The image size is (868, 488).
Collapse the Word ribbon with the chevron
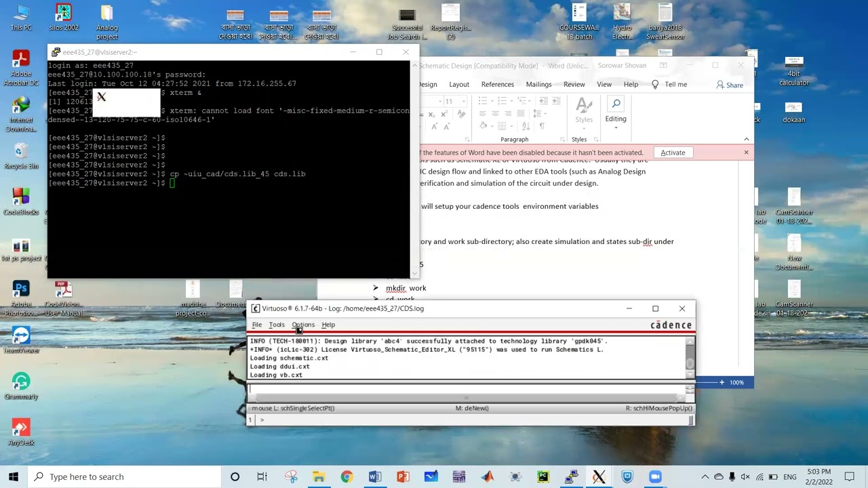747,140
